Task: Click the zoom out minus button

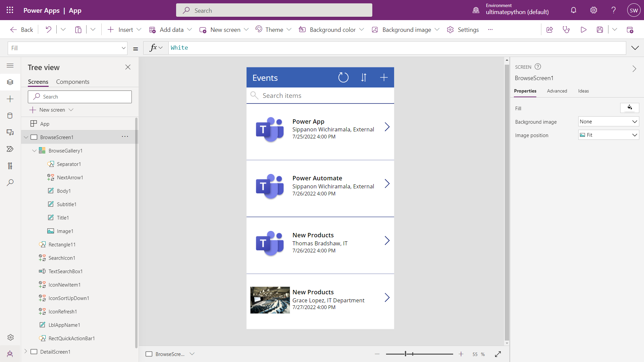Action: tap(377, 354)
